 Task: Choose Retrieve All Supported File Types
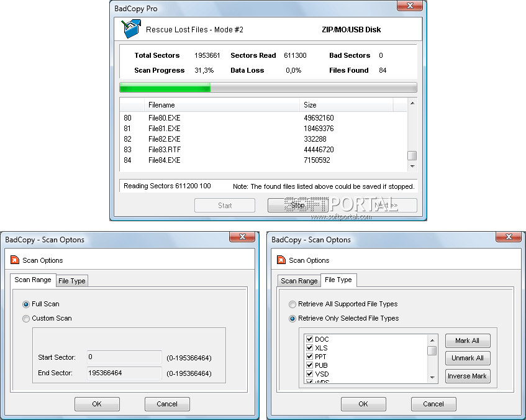pos(292,304)
